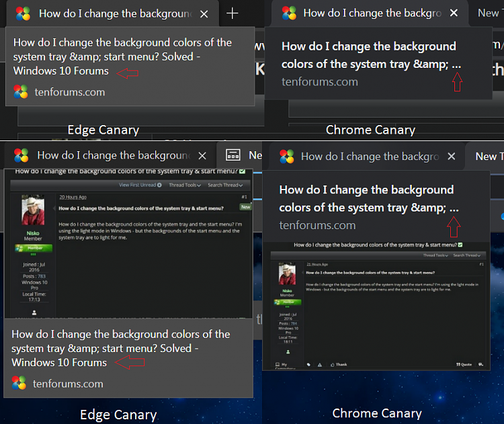
Task: Click the profile person icon in Chrome preview
Action: 288,351
